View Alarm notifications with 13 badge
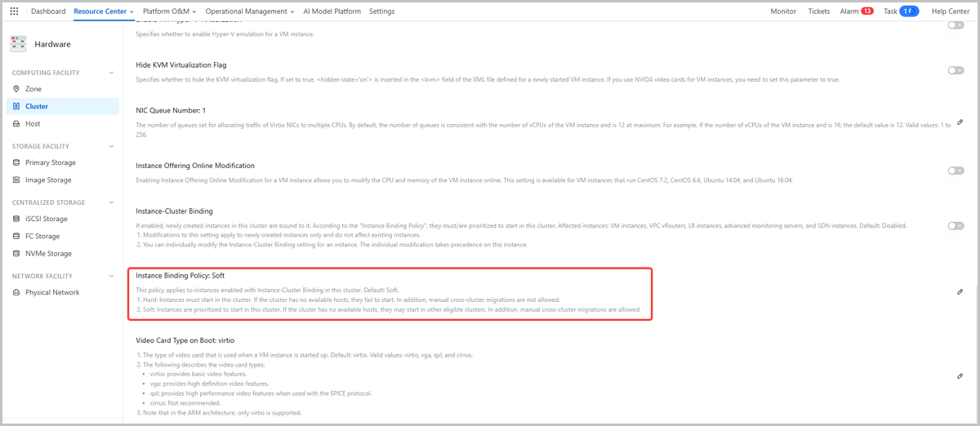Image resolution: width=980 pixels, height=426 pixels. 857,11
